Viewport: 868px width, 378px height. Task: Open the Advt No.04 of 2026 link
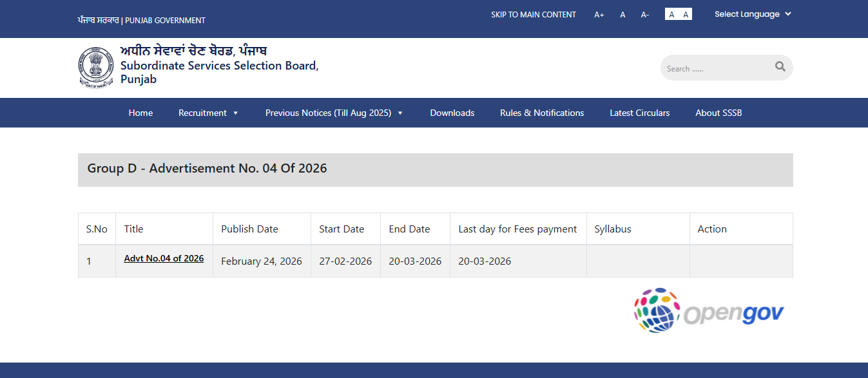(164, 258)
